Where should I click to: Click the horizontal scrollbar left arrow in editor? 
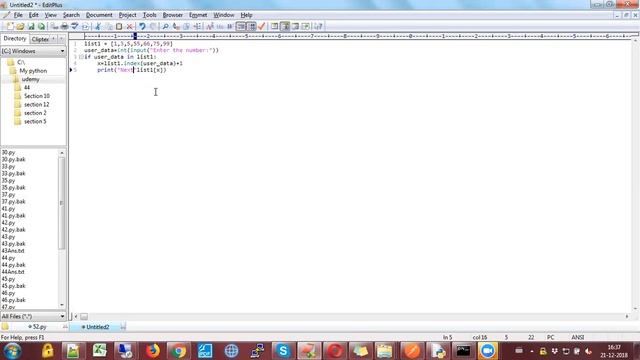coord(76,317)
